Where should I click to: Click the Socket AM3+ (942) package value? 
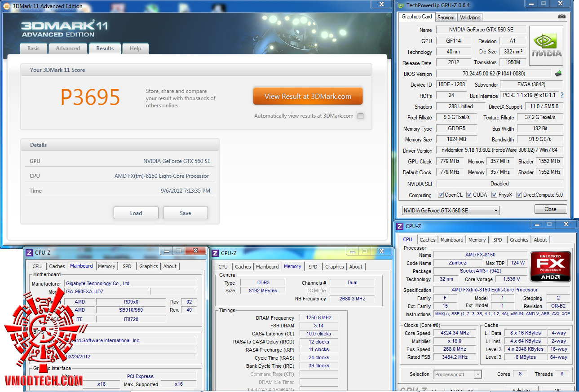480,271
